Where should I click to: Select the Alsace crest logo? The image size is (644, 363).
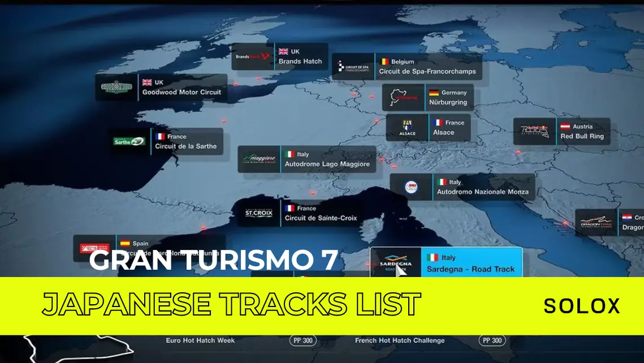(407, 128)
